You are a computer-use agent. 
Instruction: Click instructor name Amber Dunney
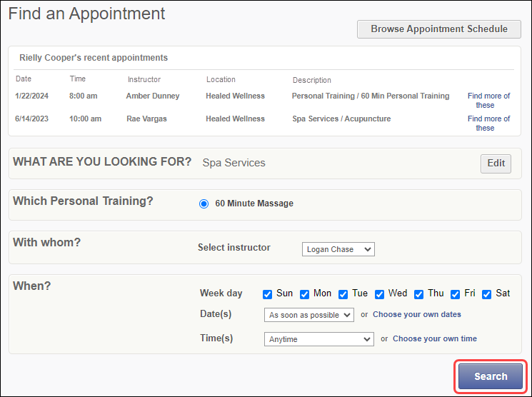point(153,96)
